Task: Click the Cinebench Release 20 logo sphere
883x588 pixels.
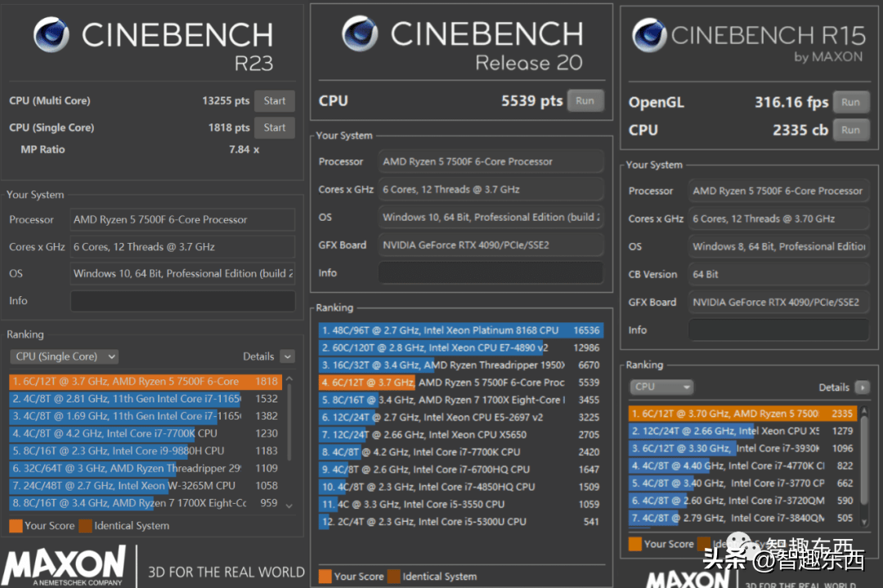Action: coord(360,34)
